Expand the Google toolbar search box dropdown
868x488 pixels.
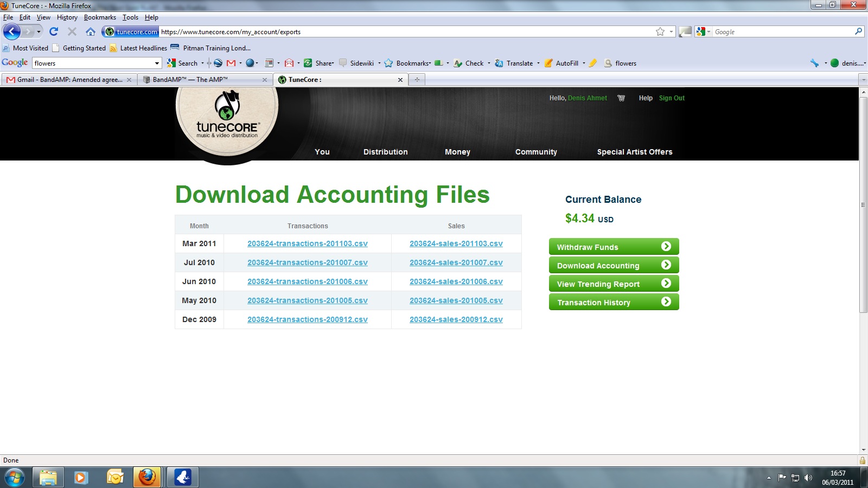click(157, 63)
